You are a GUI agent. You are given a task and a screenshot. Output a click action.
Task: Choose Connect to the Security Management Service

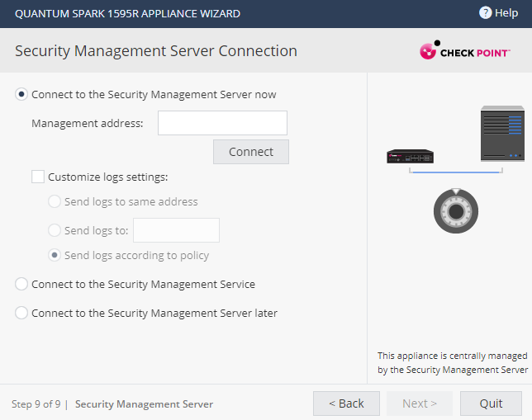pyautogui.click(x=21, y=284)
